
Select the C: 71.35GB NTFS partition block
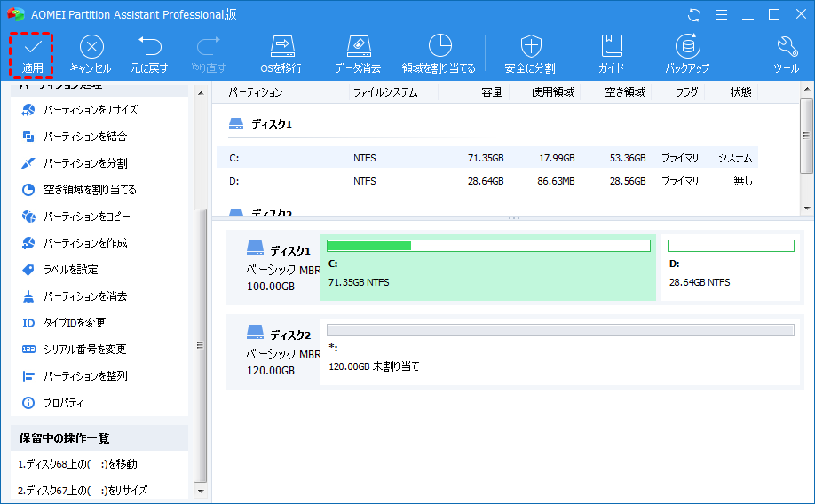pyautogui.click(x=487, y=268)
